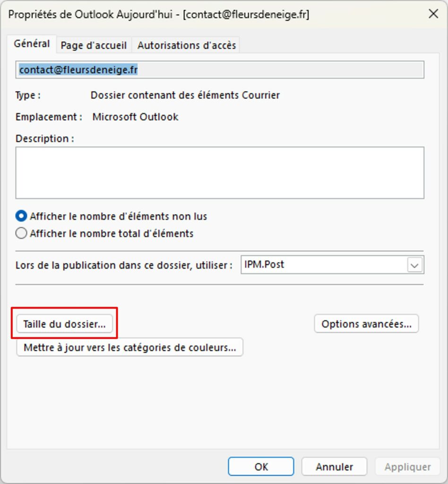Click inside the empty Description box
448x484 pixels.
tap(220, 172)
